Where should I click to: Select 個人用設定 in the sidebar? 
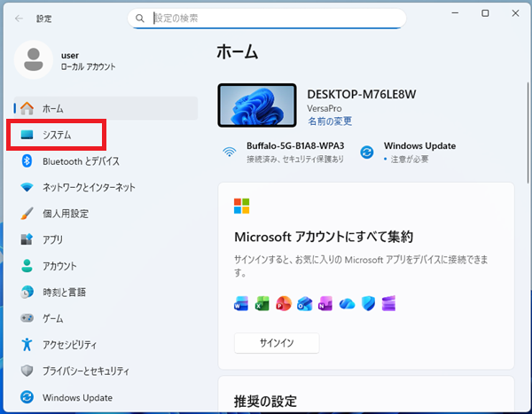(106, 214)
